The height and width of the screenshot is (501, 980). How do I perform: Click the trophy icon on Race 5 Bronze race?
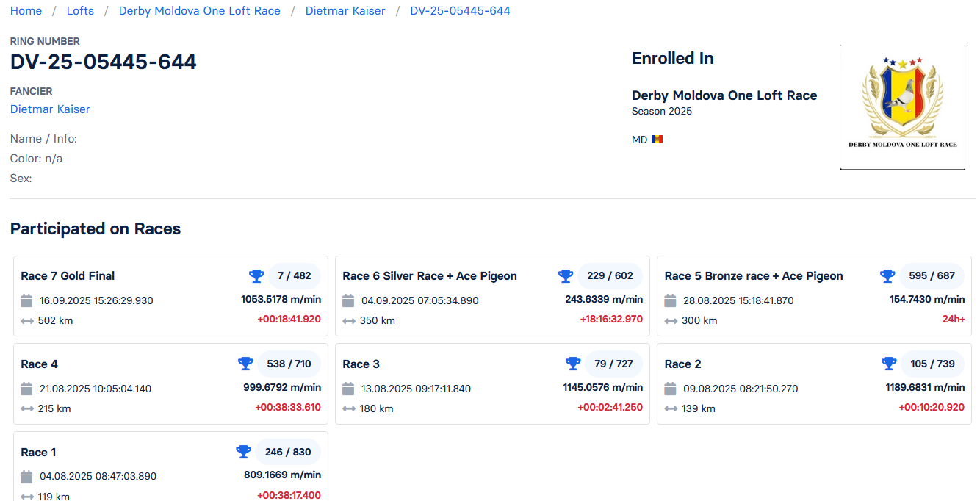click(887, 276)
